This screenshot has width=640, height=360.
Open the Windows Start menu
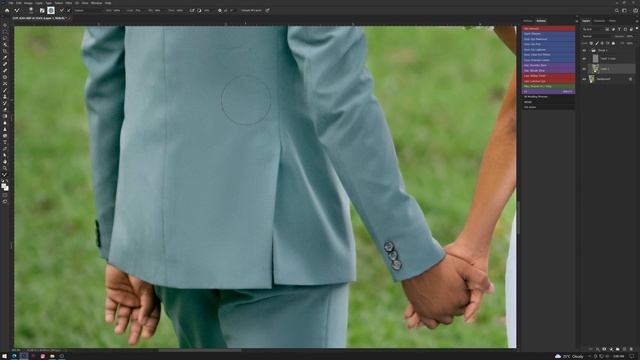pyautogui.click(x=4, y=356)
